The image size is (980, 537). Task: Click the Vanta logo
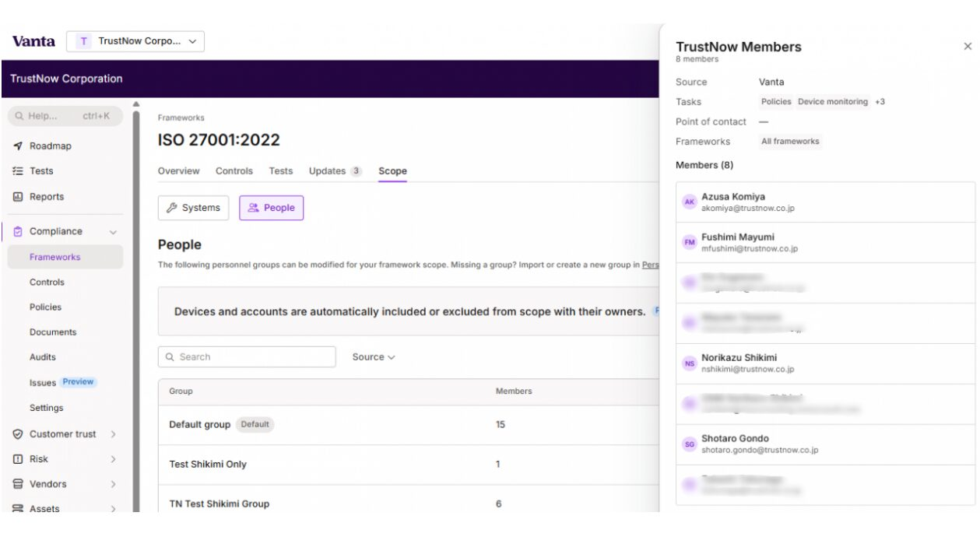[x=33, y=41]
